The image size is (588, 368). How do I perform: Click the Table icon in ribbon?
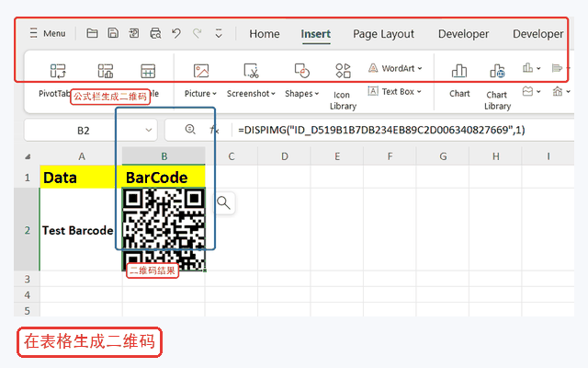coord(148,71)
